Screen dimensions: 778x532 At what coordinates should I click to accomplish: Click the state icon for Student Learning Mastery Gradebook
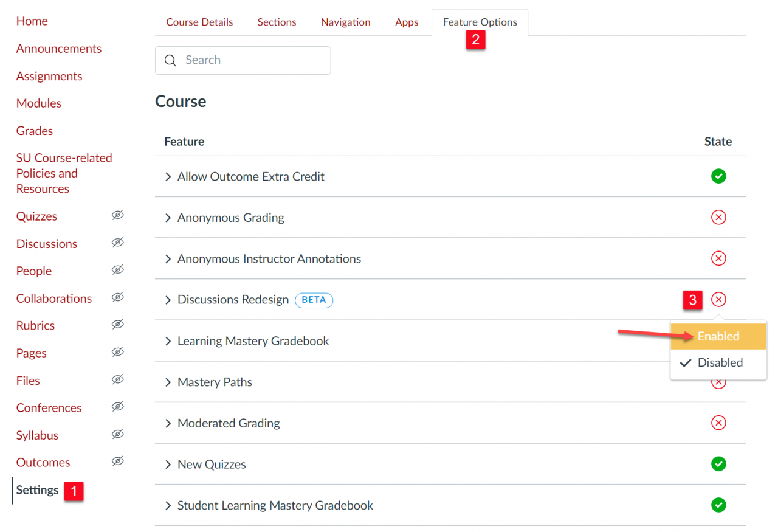tap(718, 505)
